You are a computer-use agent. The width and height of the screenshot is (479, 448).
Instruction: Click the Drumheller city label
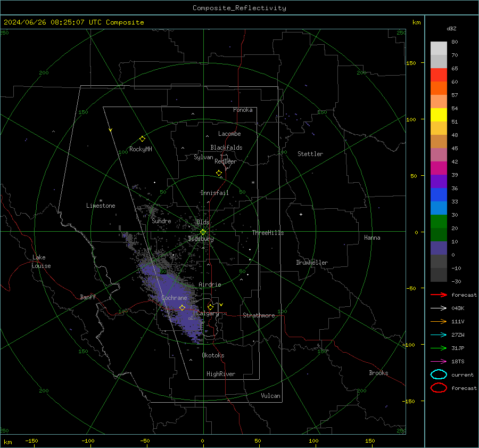312,263
